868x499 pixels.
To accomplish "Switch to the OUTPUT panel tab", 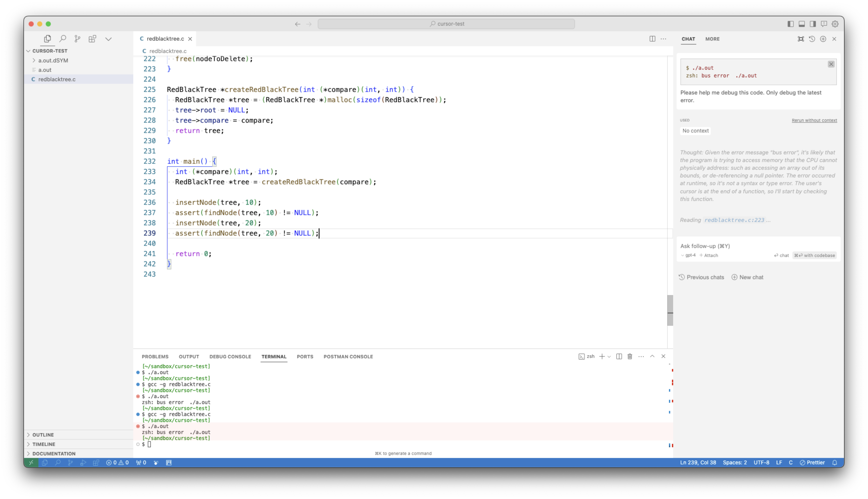I will pyautogui.click(x=189, y=357).
